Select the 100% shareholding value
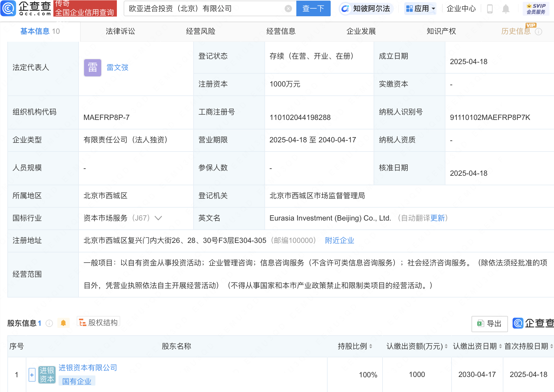This screenshot has height=392, width=554. coord(368,375)
